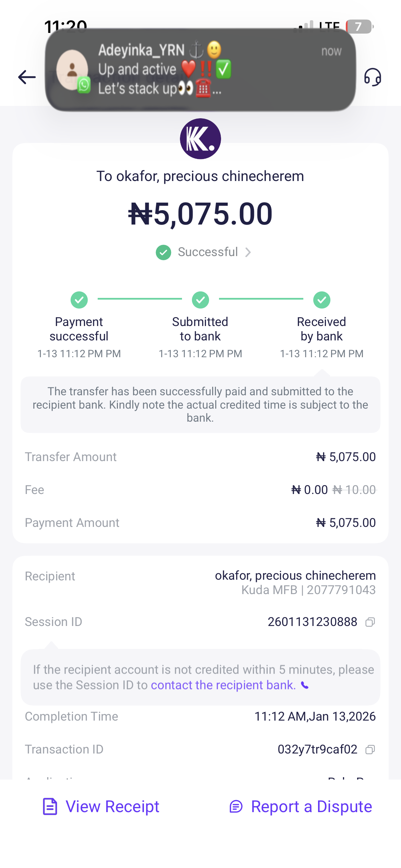Image resolution: width=401 pixels, height=868 pixels.
Task: Tap the phone icon beside recipient bank link
Action: [305, 685]
